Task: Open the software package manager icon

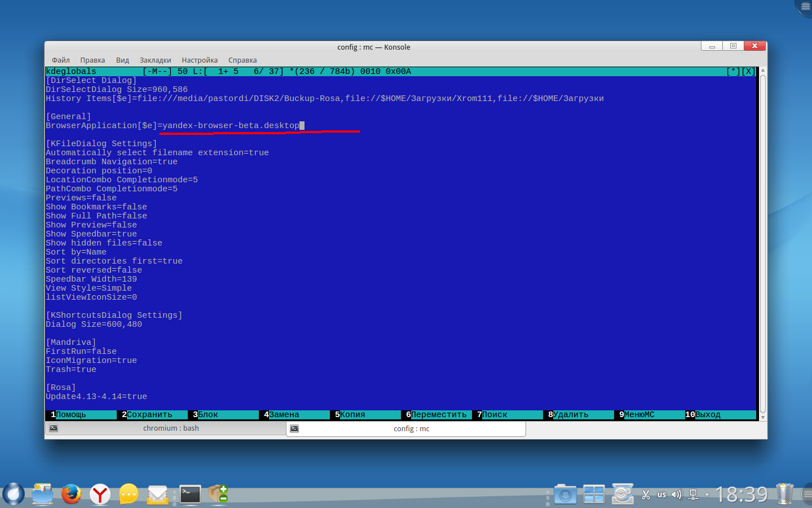Action: click(x=218, y=494)
